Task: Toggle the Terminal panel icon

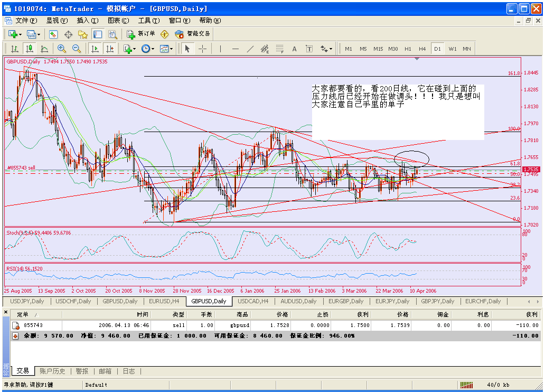Action: pyautogui.click(x=98, y=34)
